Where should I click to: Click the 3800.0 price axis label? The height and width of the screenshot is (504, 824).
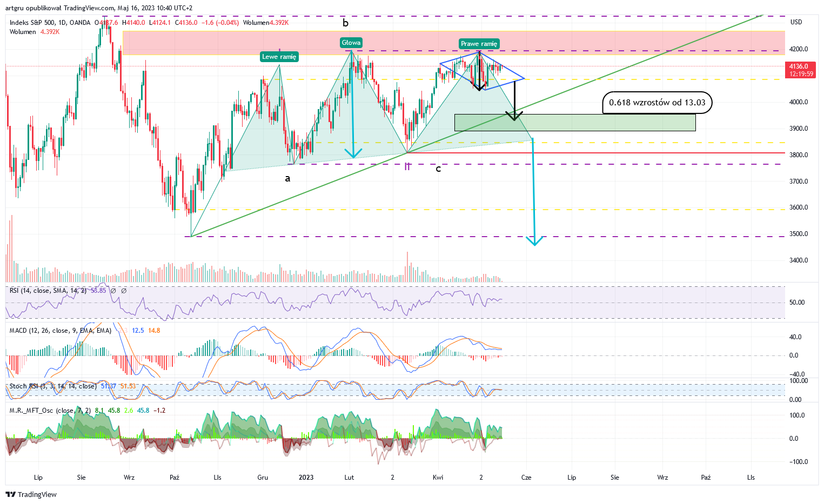click(x=799, y=155)
